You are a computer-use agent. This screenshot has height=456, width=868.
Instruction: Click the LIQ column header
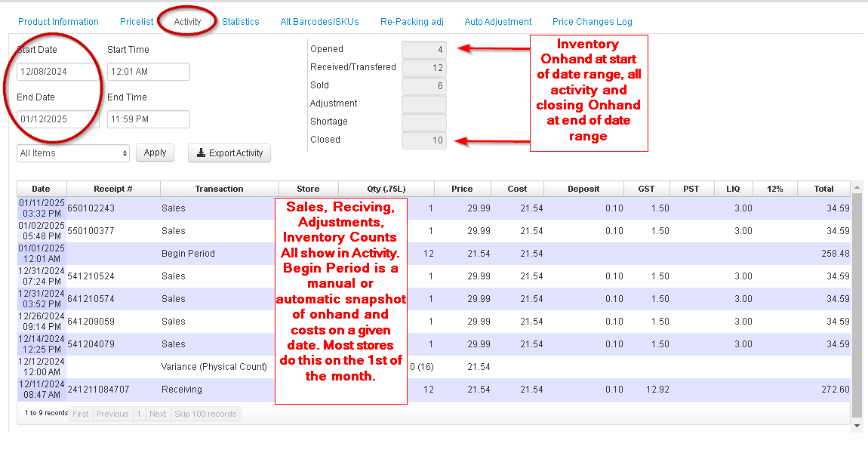[734, 189]
